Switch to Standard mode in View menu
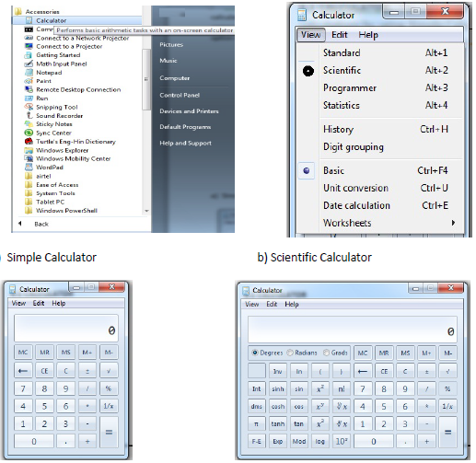The image size is (476, 463). [380, 53]
